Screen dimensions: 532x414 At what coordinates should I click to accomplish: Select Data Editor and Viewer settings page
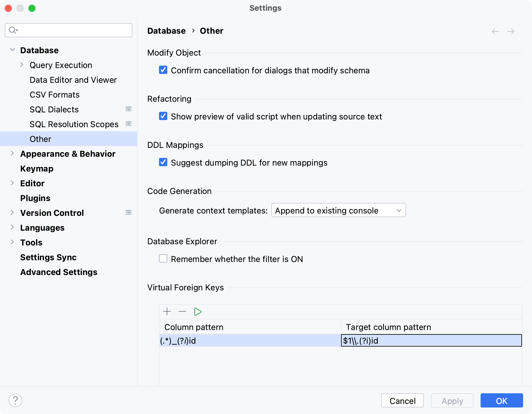(x=73, y=80)
